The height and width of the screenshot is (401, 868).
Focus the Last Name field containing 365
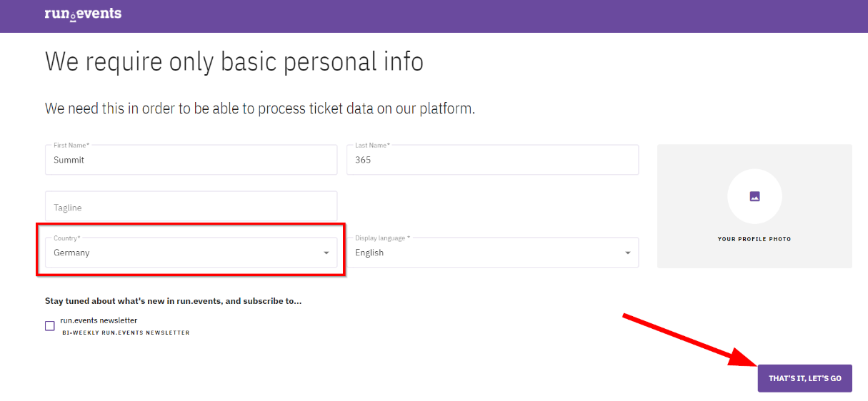(x=492, y=160)
